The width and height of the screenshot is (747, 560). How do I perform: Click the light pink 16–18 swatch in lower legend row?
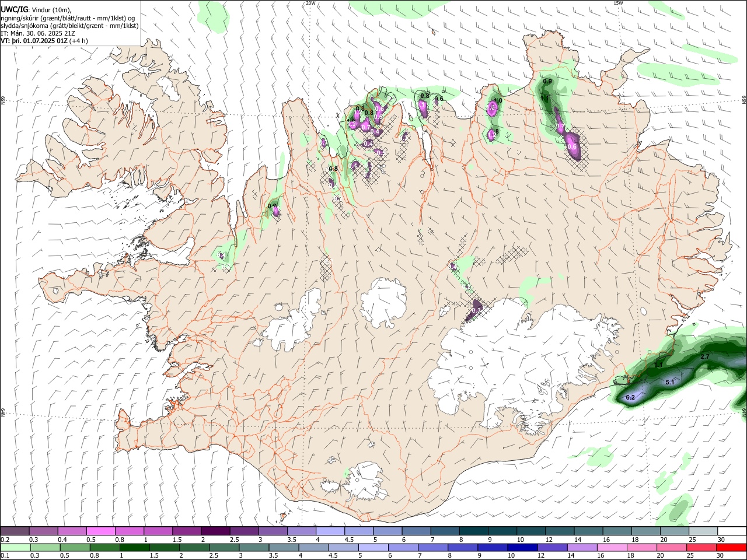click(x=611, y=547)
